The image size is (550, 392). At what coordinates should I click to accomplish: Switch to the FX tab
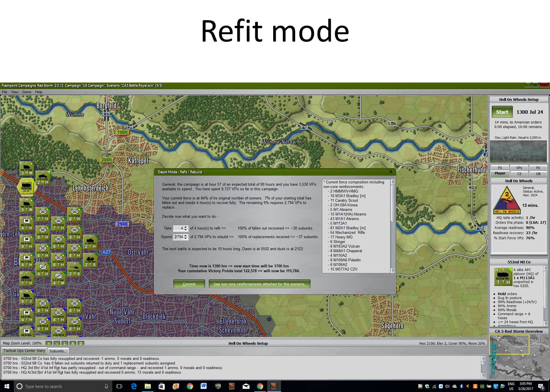point(538,168)
